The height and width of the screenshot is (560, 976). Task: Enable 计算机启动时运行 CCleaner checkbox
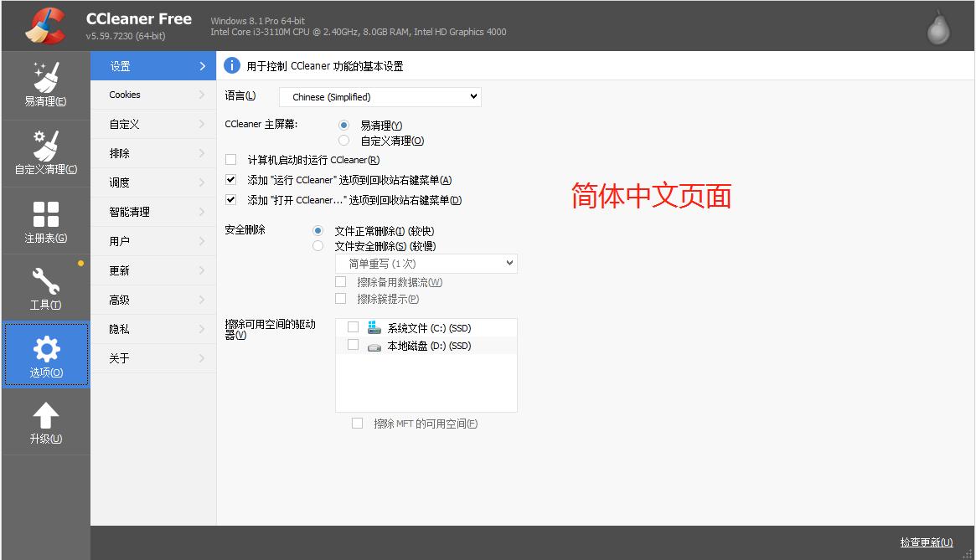coord(230,159)
